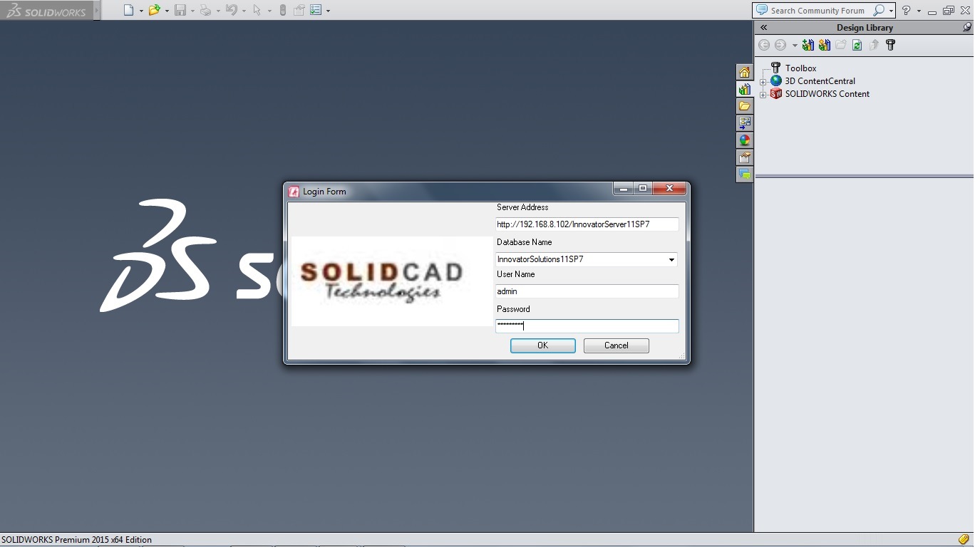
Task: Open Custom Properties task pane tab
Action: tap(744, 157)
